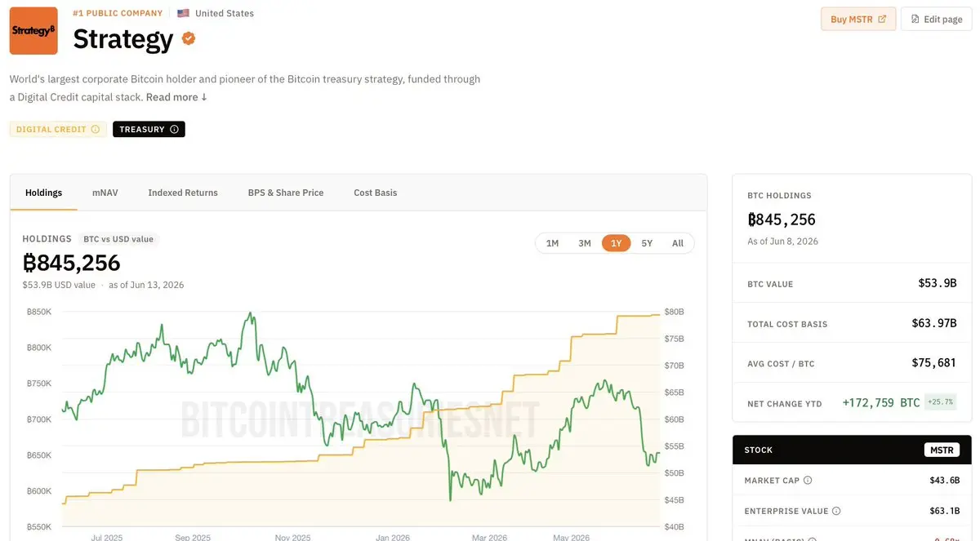The height and width of the screenshot is (541, 980).
Task: Click the Strategy page title
Action: pos(123,38)
